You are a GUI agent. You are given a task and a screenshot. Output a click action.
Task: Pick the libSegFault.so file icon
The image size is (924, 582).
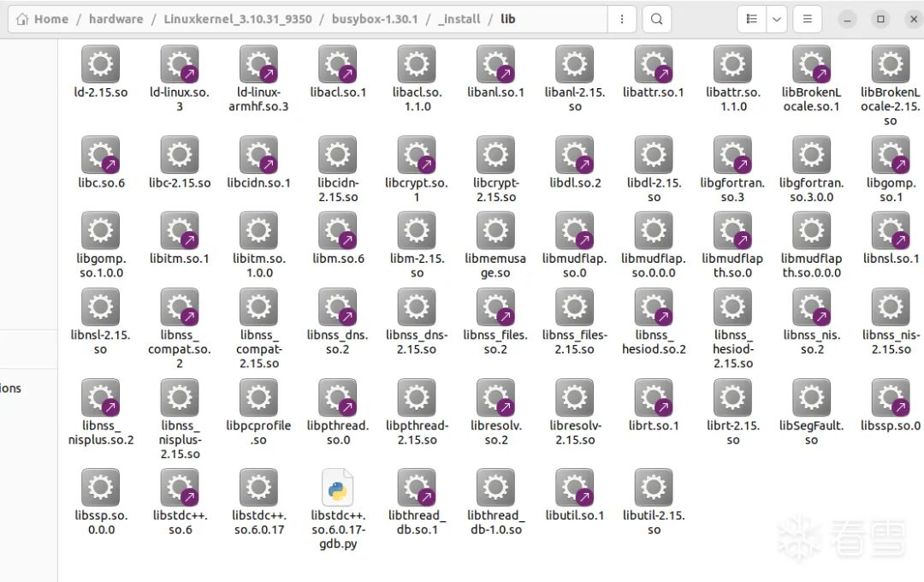click(811, 398)
